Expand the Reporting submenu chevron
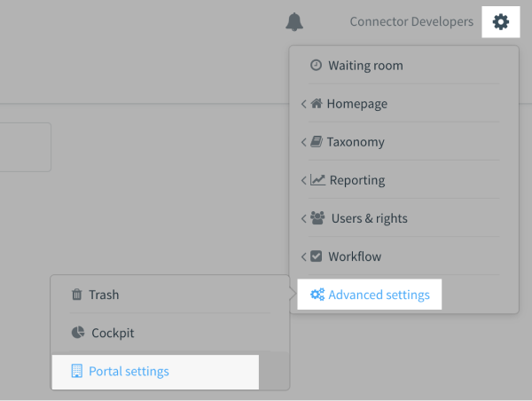Viewport: 532px width, 401px height. tap(303, 180)
